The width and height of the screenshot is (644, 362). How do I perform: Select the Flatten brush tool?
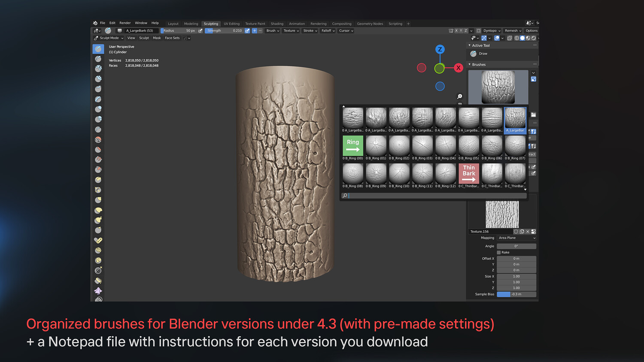click(98, 150)
